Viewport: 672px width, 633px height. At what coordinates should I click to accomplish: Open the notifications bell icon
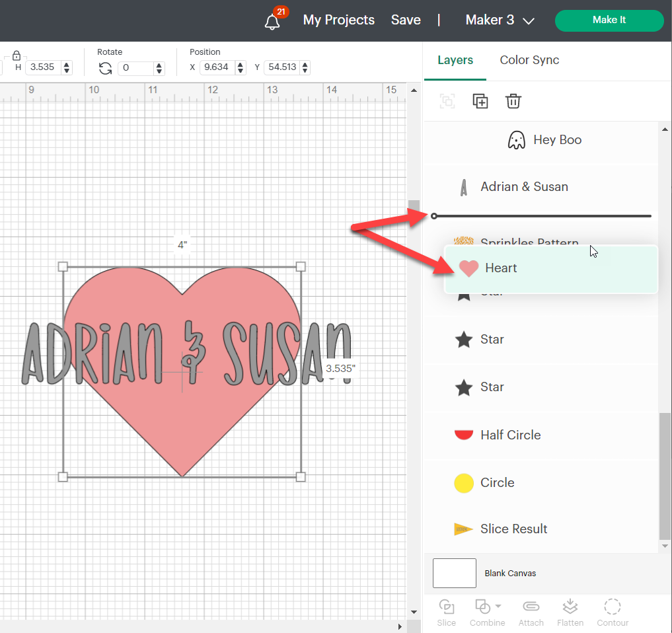(x=272, y=22)
